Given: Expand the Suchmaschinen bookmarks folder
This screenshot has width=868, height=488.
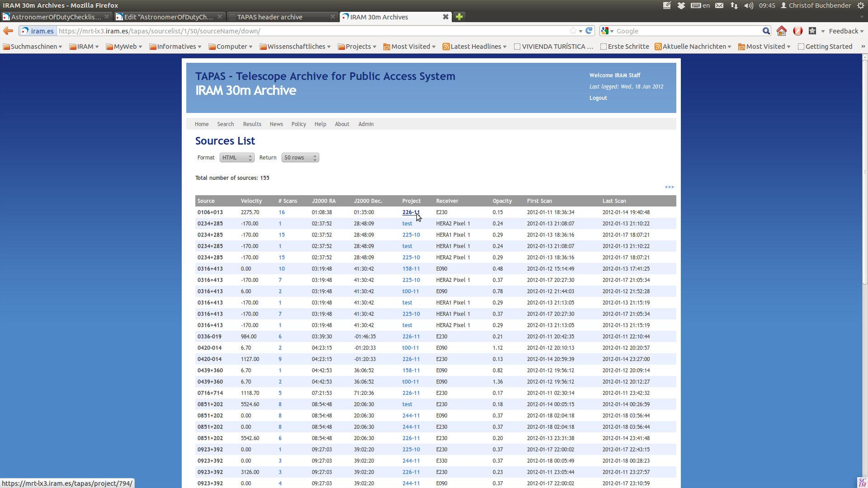Looking at the screenshot, I should click(x=33, y=47).
